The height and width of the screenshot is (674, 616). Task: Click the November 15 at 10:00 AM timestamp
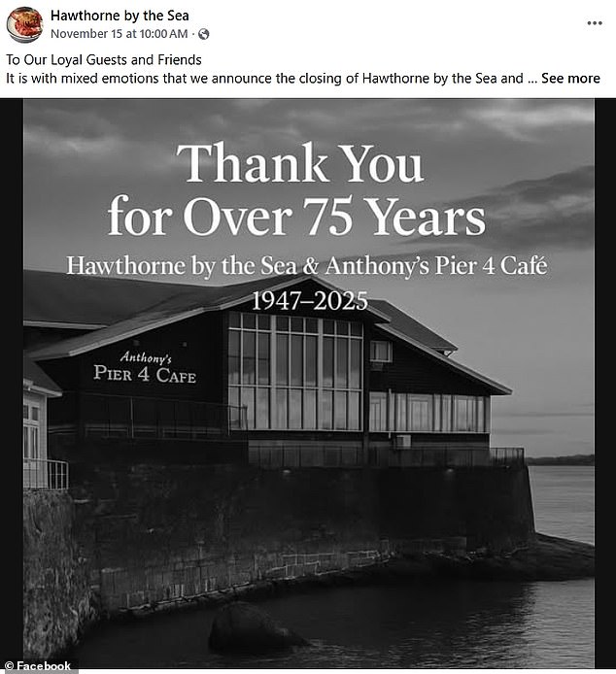click(121, 35)
